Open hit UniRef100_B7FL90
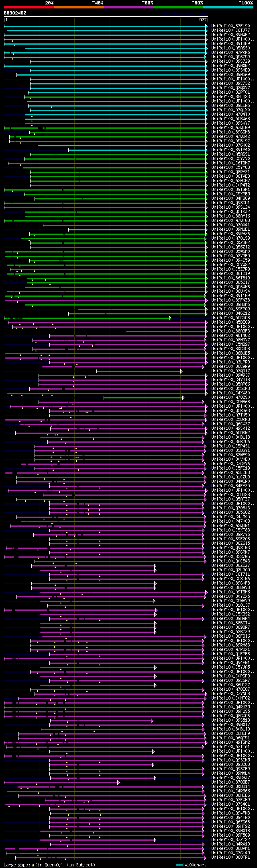The image size is (257, 868). tap(230, 26)
